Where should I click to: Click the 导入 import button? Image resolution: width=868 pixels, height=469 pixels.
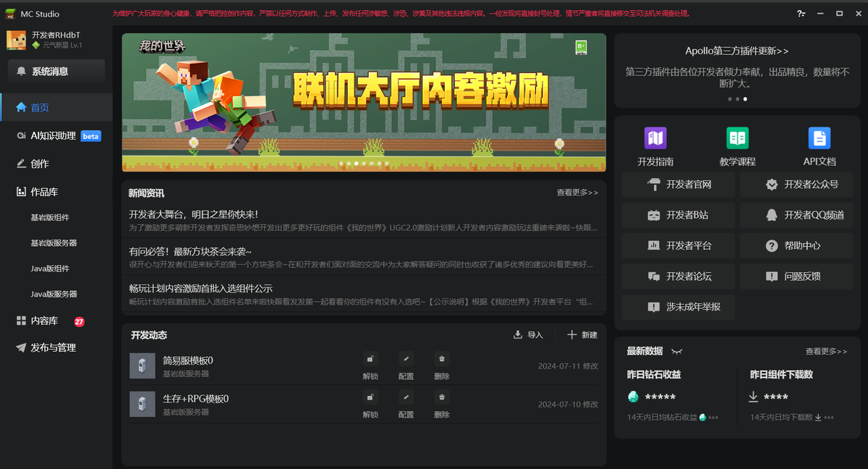[528, 334]
